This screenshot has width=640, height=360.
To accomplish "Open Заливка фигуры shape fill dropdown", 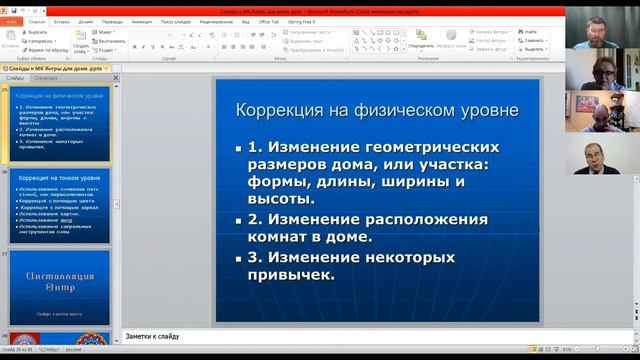I will (x=490, y=32).
